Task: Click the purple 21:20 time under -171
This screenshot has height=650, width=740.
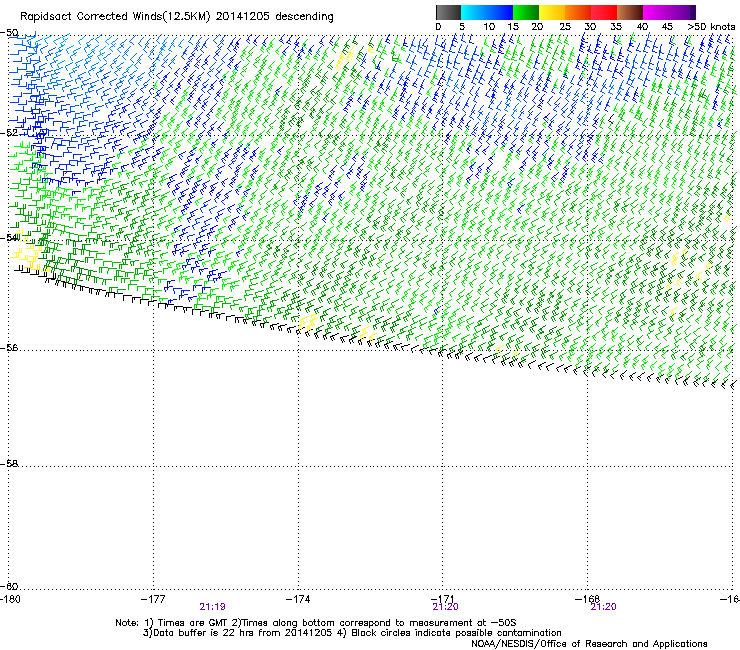Action: pos(446,607)
